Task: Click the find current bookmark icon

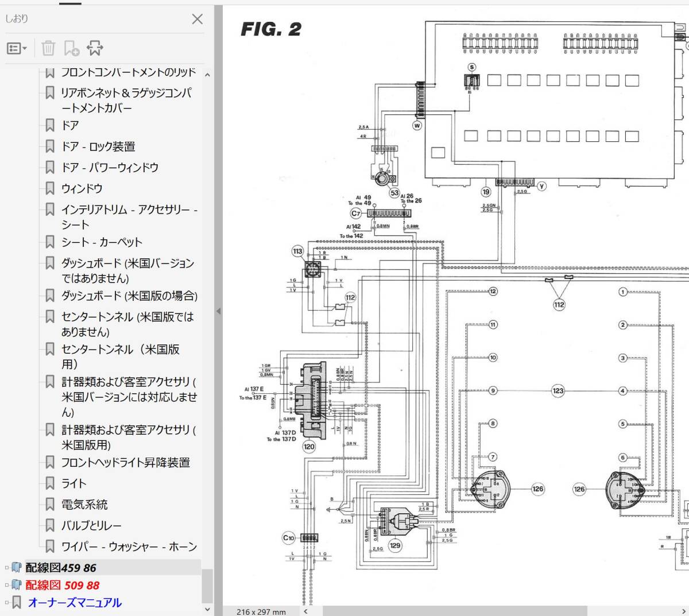Action: pyautogui.click(x=95, y=48)
